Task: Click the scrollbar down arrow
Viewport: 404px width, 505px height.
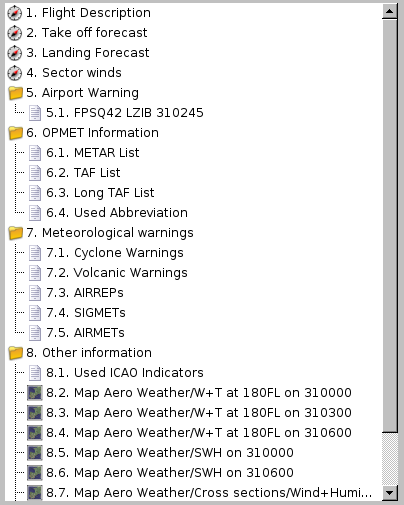Action: (x=389, y=493)
